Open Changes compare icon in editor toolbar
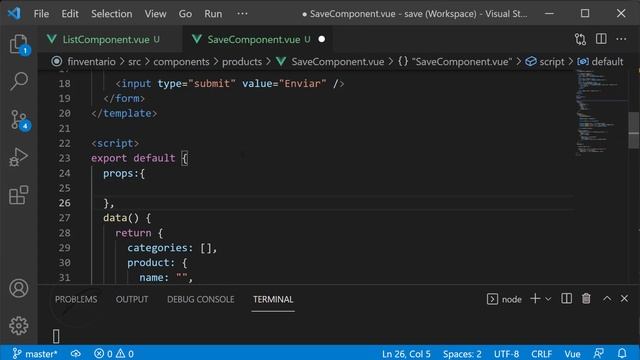Viewport: 640px width, 360px height. (x=580, y=39)
